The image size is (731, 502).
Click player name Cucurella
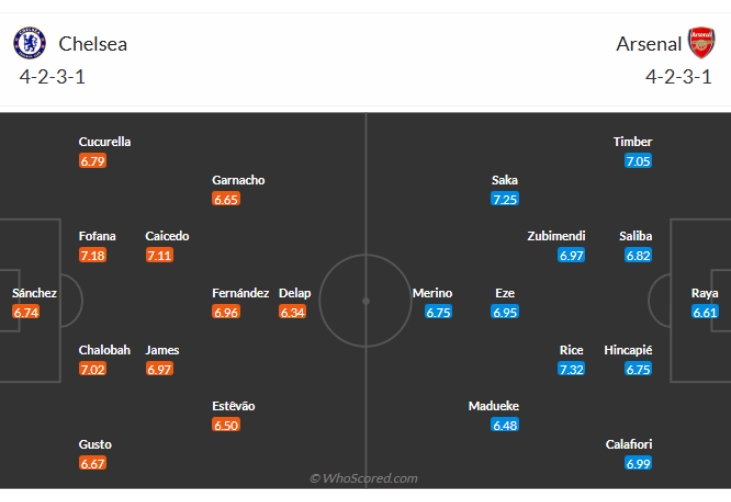coord(105,142)
